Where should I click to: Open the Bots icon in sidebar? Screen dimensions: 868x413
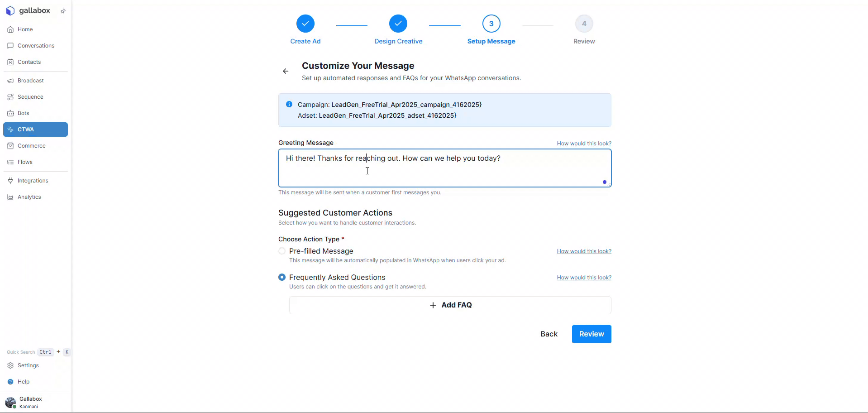10,113
